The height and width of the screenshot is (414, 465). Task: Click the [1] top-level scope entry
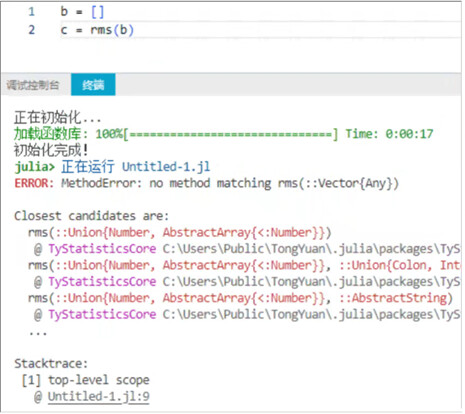tap(86, 380)
